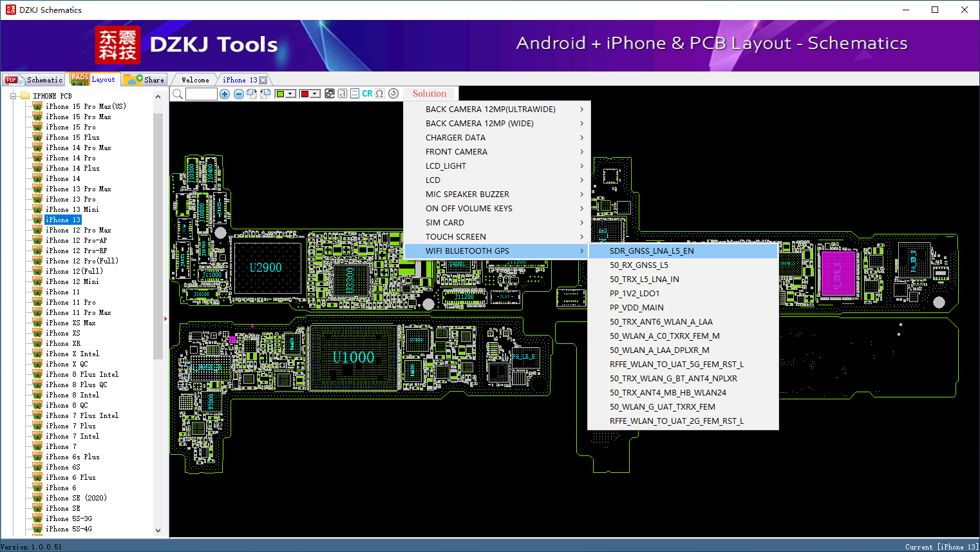This screenshot has height=552, width=980.
Task: Choose PP_1V2_LDO1 submenu entry
Action: click(683, 294)
